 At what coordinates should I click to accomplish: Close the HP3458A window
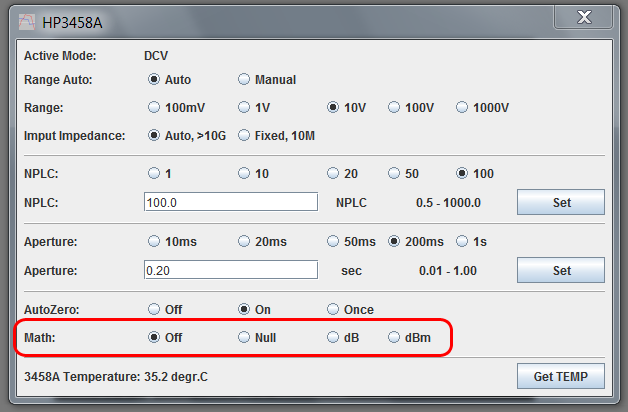click(x=586, y=17)
